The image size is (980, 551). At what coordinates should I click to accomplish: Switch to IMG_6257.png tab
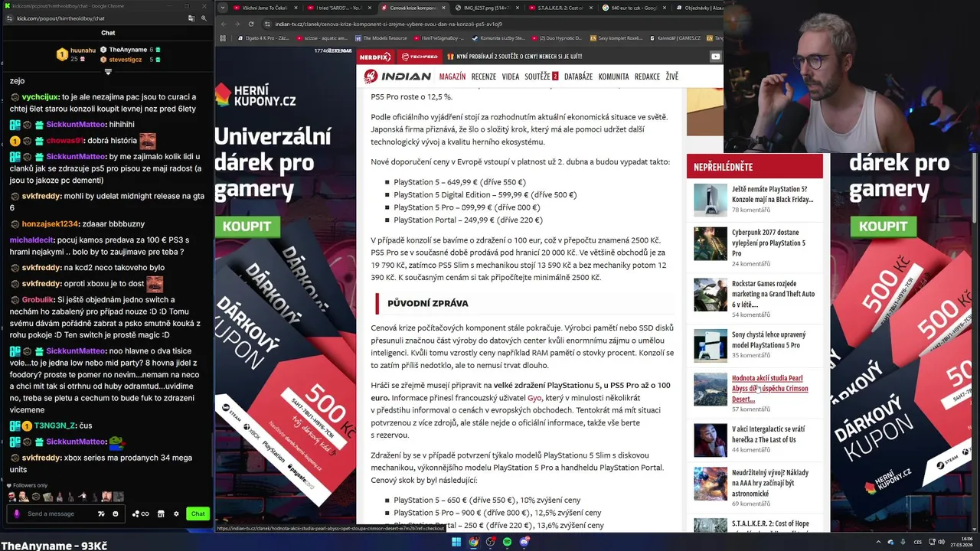coord(486,8)
